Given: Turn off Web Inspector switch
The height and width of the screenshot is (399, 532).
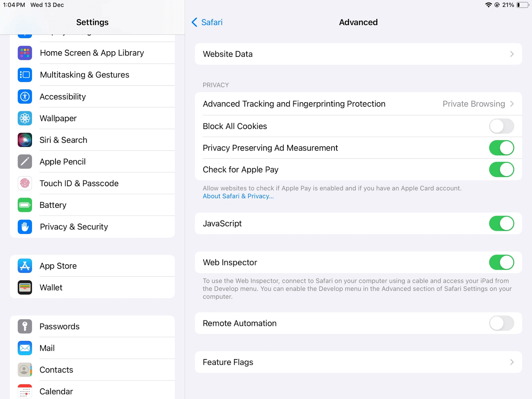Looking at the screenshot, I should (501, 262).
